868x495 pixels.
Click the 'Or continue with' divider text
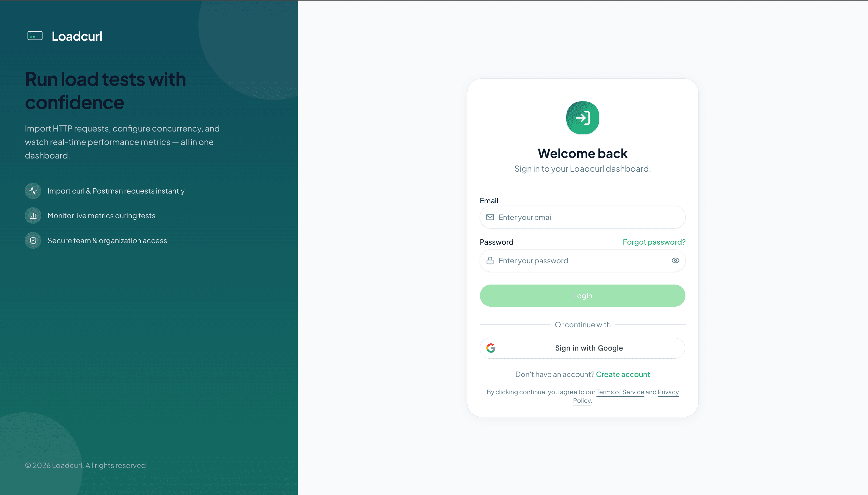tap(582, 325)
